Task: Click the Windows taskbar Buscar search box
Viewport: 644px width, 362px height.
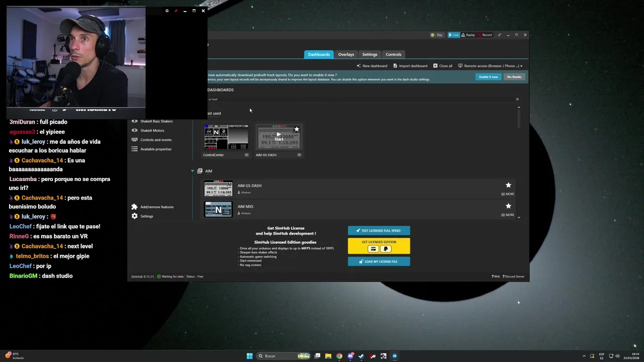Action: click(x=283, y=356)
